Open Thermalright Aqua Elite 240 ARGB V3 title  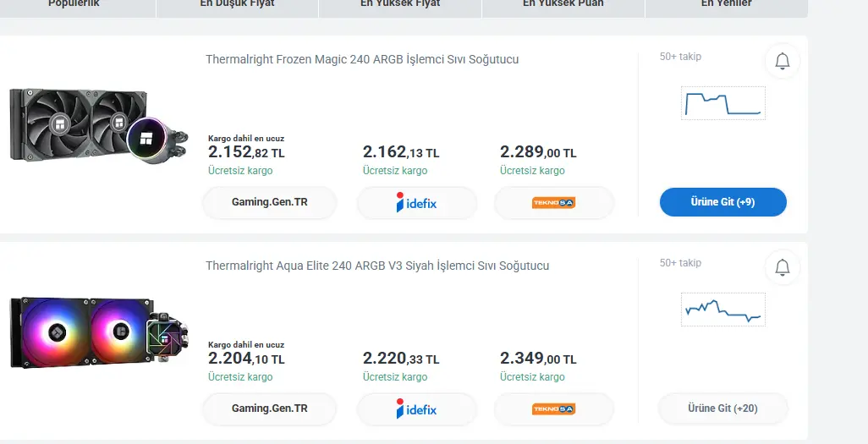coord(377,266)
